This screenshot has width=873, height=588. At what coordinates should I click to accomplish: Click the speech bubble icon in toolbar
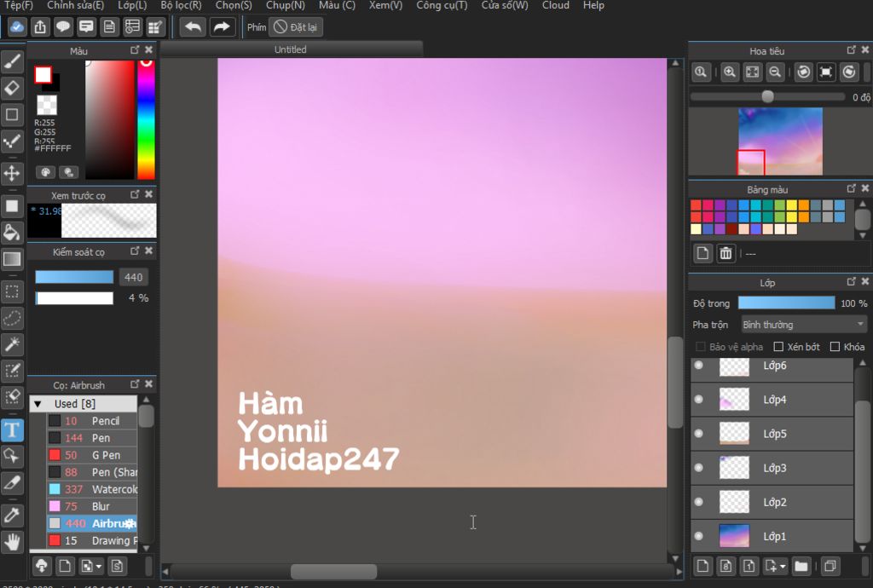click(63, 26)
